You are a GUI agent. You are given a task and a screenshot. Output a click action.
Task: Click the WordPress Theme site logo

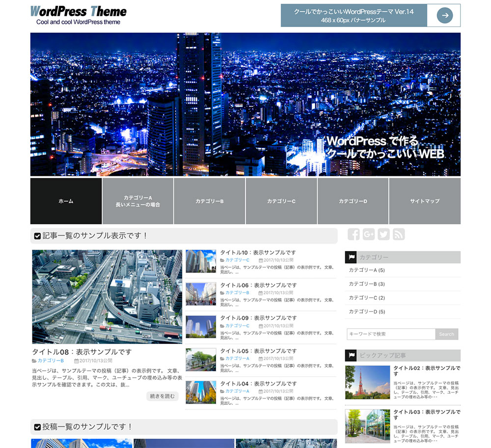point(78,15)
